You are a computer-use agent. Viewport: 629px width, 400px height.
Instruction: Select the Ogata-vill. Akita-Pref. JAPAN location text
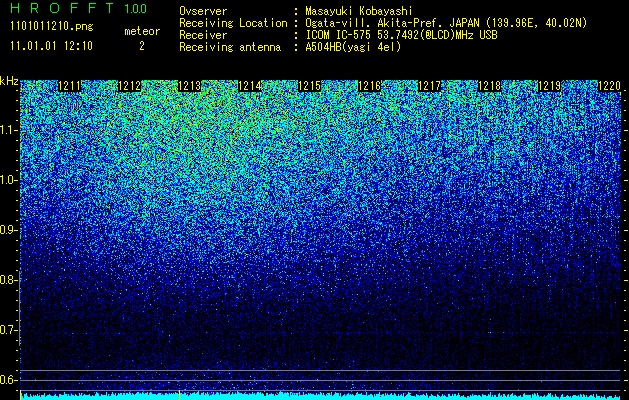pos(446,23)
